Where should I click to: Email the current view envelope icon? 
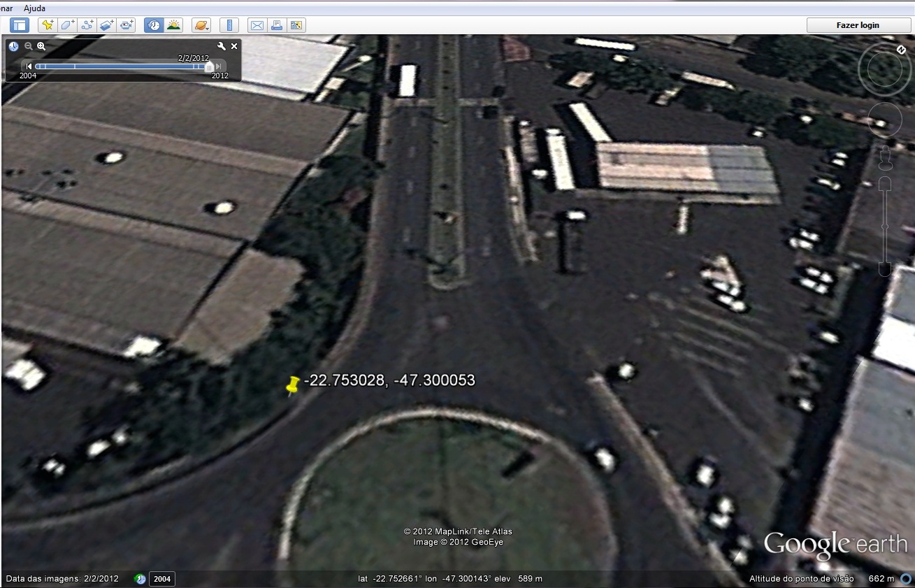[x=257, y=25]
